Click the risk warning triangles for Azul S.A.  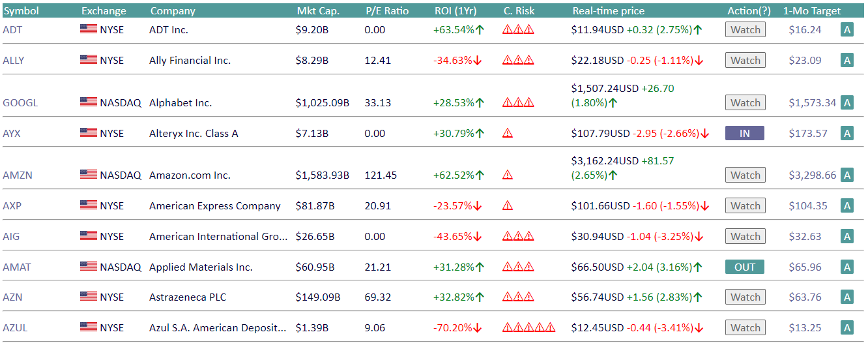pyautogui.click(x=528, y=327)
